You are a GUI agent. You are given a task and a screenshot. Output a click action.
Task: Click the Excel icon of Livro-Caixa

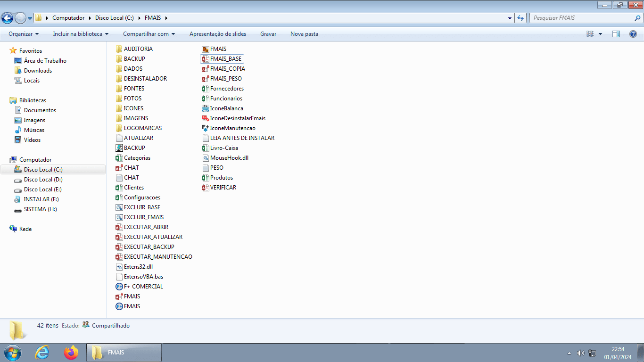pyautogui.click(x=205, y=148)
